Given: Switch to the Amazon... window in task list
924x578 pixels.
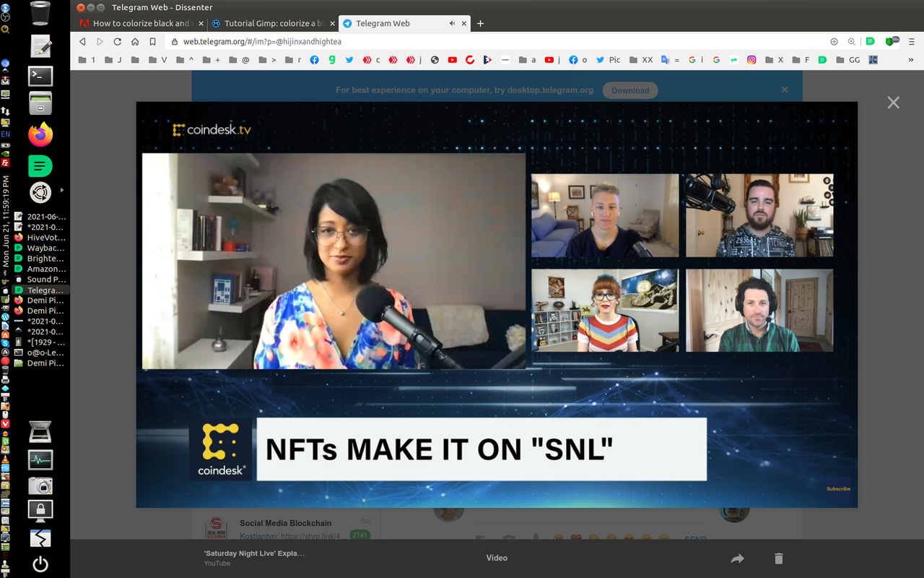Looking at the screenshot, I should tap(40, 269).
